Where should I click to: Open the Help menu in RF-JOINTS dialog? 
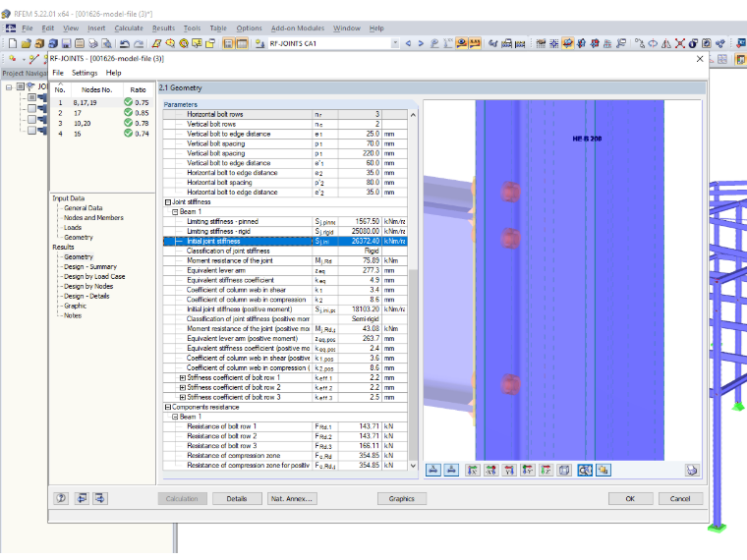113,73
